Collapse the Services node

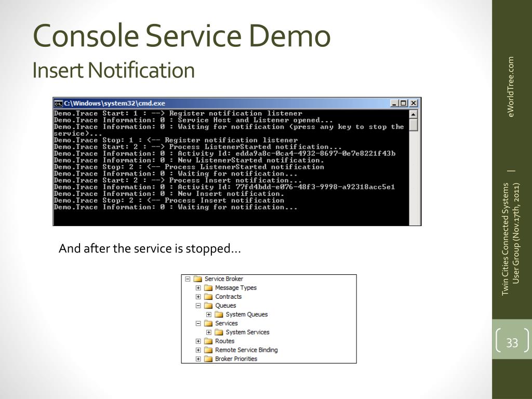[x=198, y=323]
